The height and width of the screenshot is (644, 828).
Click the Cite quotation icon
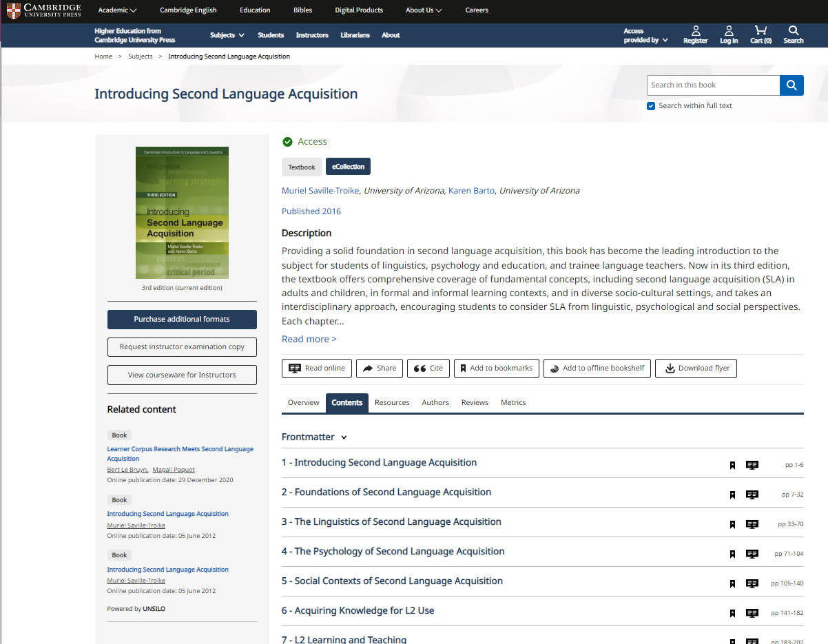click(x=420, y=368)
